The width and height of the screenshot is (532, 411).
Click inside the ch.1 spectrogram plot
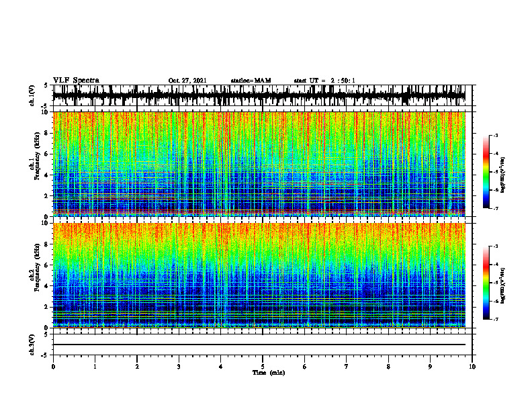[x=259, y=164]
